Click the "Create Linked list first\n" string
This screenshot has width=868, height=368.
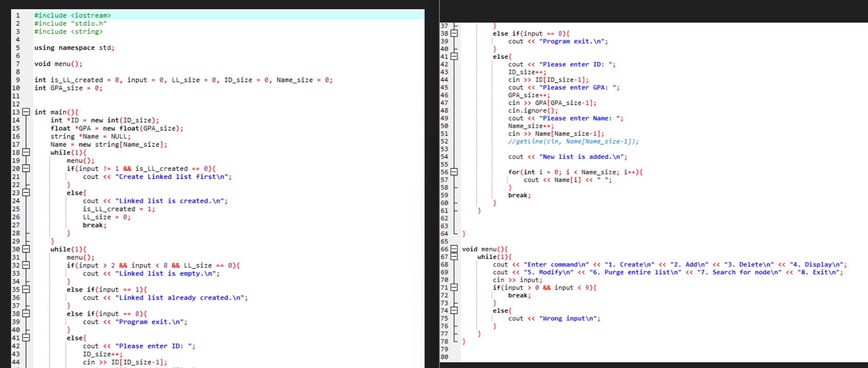tap(172, 177)
